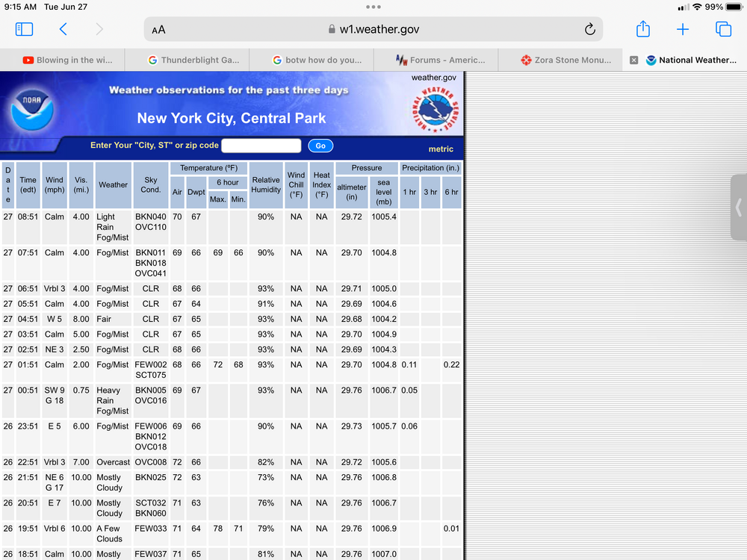Click the Heavy Rain Fog/Mist weather cell

pyautogui.click(x=113, y=400)
